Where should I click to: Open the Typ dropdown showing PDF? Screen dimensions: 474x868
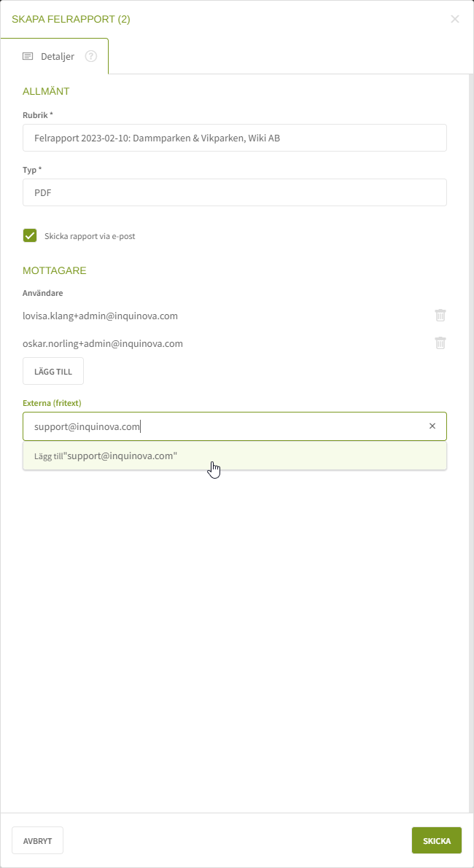point(234,193)
